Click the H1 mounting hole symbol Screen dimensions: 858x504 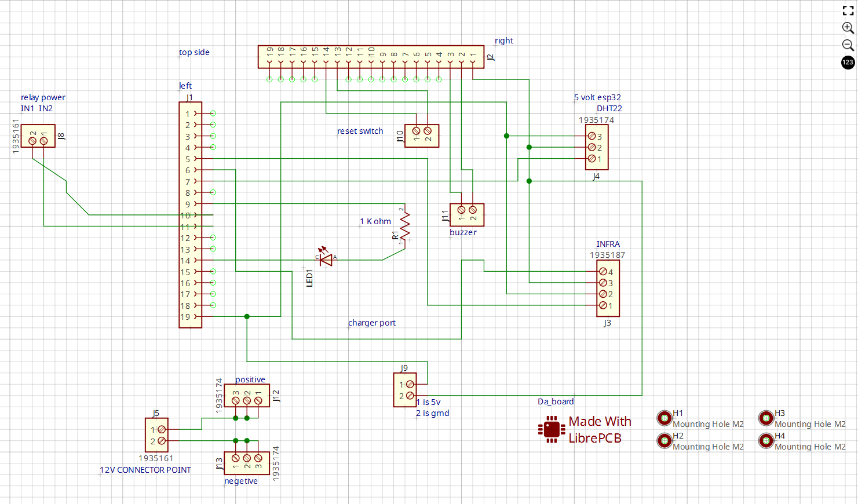[x=665, y=418]
